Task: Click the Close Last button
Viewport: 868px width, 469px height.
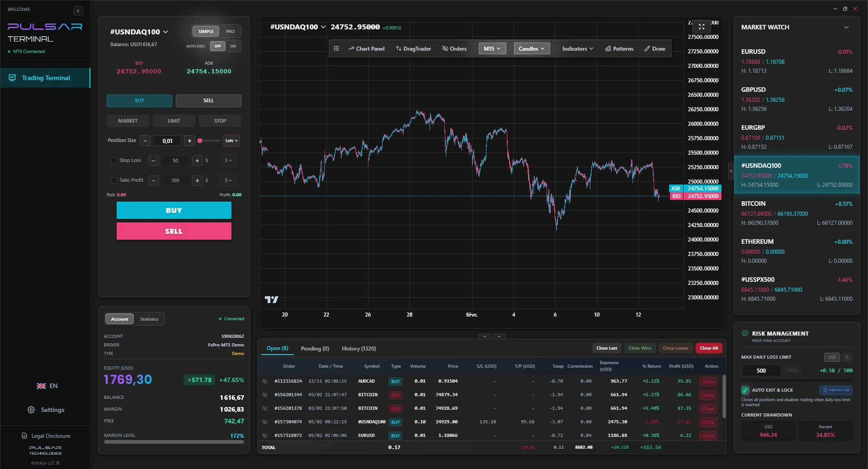Action: pyautogui.click(x=607, y=348)
